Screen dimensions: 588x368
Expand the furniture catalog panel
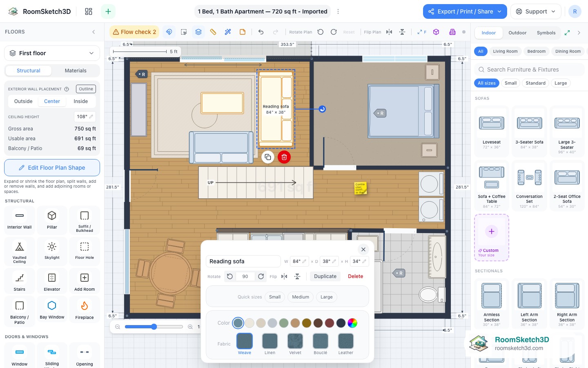pyautogui.click(x=567, y=33)
